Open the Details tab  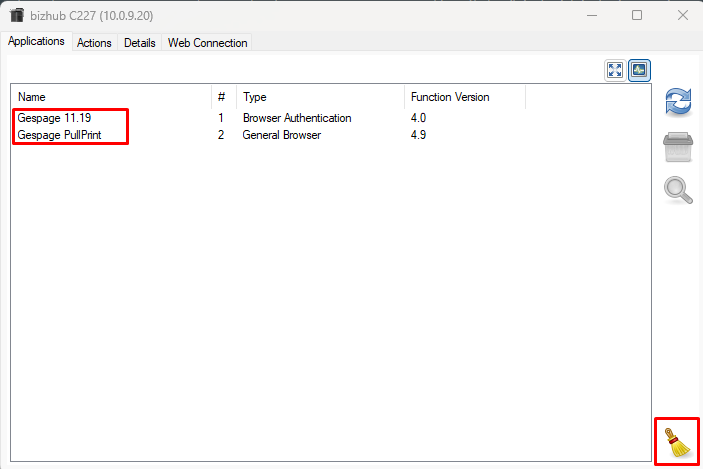pyautogui.click(x=139, y=43)
